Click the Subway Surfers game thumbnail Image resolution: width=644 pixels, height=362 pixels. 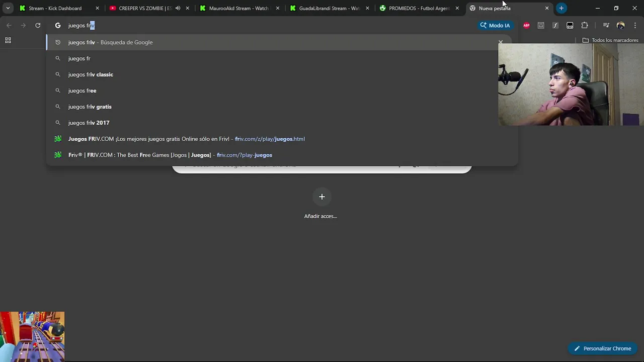pyautogui.click(x=32, y=336)
